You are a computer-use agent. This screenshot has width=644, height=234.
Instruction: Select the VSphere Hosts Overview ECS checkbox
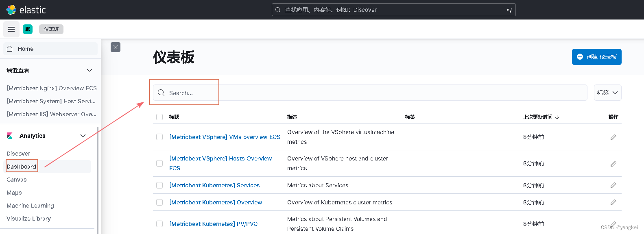159,163
